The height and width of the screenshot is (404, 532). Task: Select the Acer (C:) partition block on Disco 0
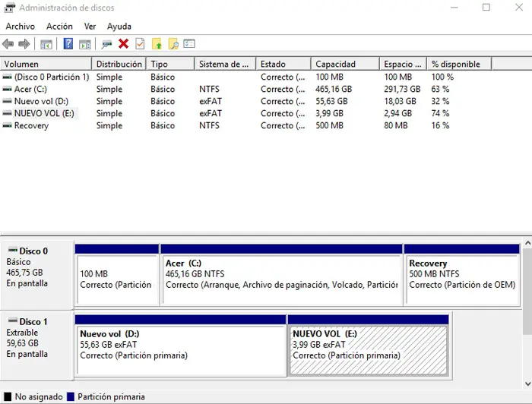[x=281, y=278]
